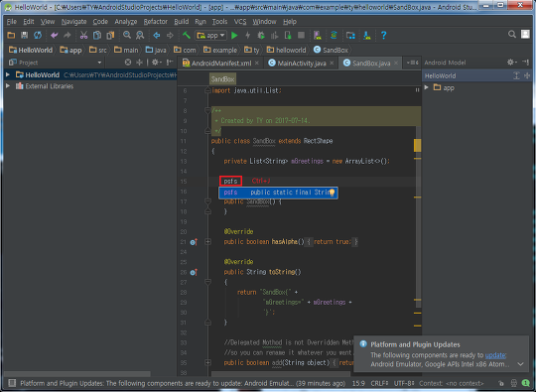This screenshot has width=536, height=392.
Task: Expand the notification popup chevron
Action: [x=520, y=364]
